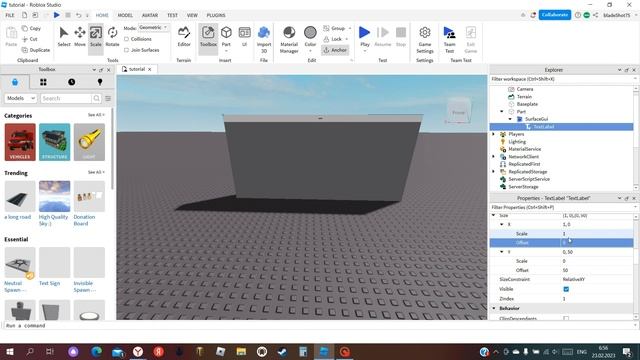Expand the ReplicatedStorage node

(x=494, y=171)
